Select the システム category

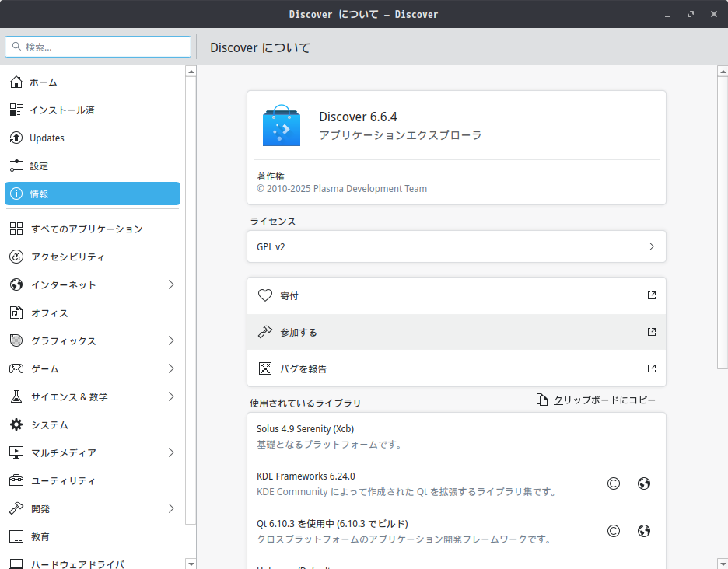pyautogui.click(x=93, y=424)
